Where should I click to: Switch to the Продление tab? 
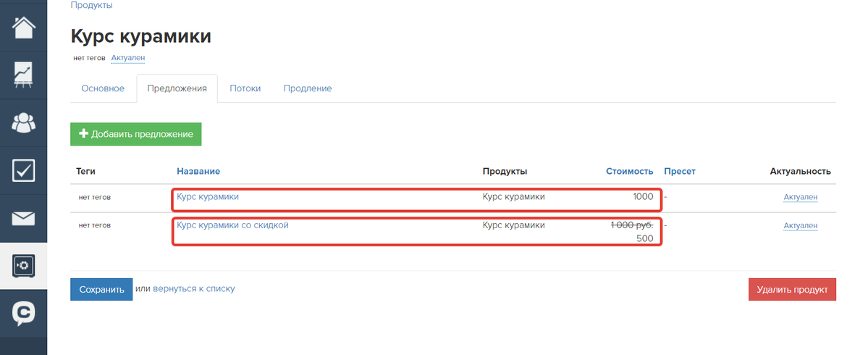(308, 88)
